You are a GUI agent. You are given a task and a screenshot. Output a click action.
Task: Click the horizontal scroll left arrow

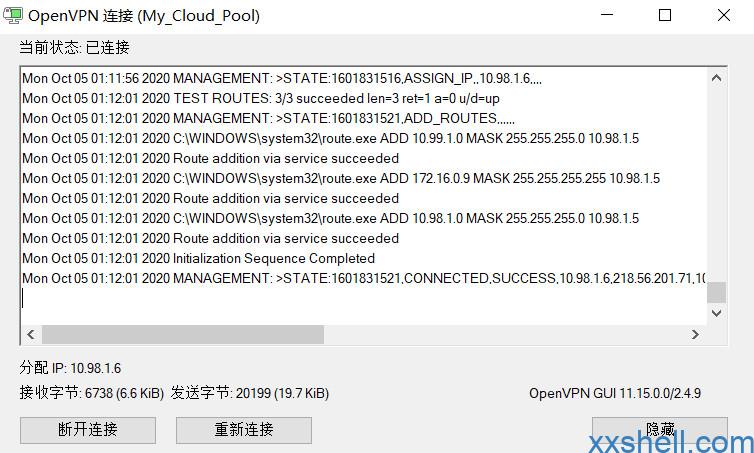click(x=31, y=334)
